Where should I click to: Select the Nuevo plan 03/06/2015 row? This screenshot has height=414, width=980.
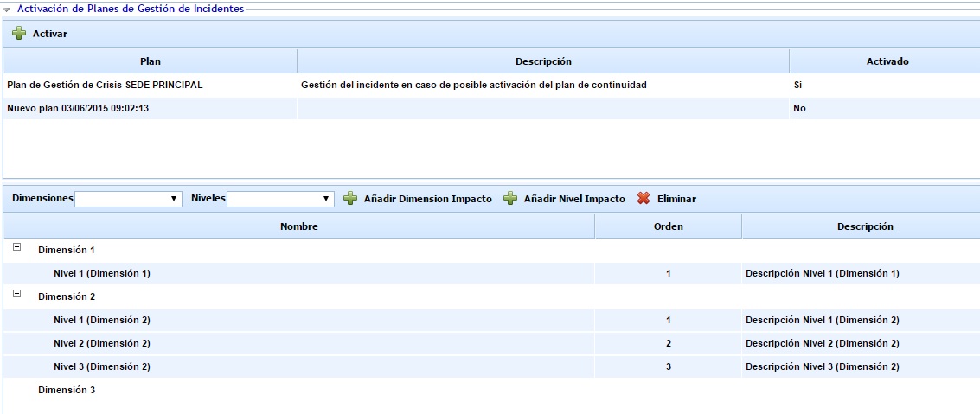[78, 108]
